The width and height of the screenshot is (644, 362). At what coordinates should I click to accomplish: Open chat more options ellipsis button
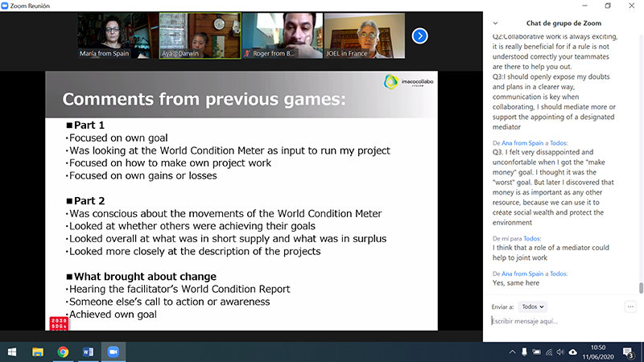coord(630,306)
